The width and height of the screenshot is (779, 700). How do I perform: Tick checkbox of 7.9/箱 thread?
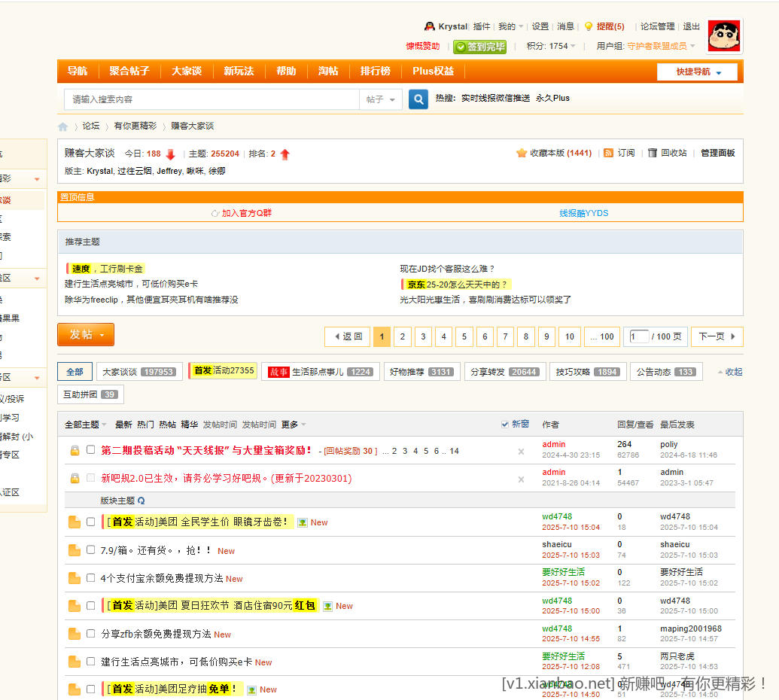pyautogui.click(x=90, y=549)
